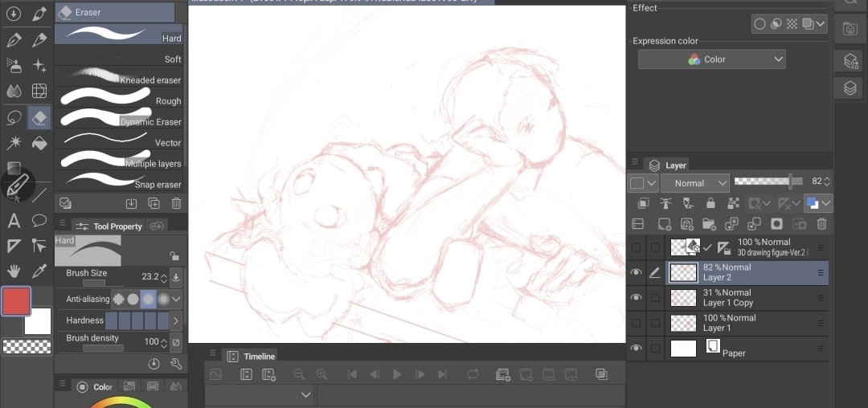Open the layer blending mode Normal dropdown

(694, 183)
